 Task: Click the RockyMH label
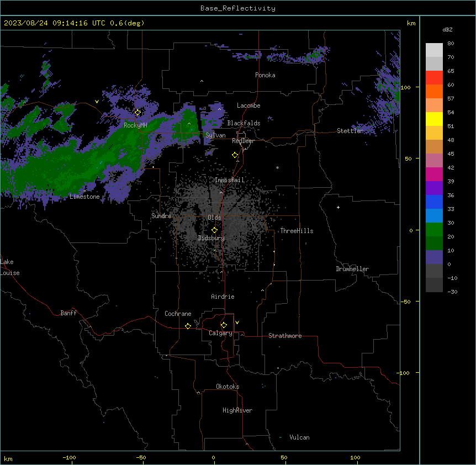click(135, 125)
